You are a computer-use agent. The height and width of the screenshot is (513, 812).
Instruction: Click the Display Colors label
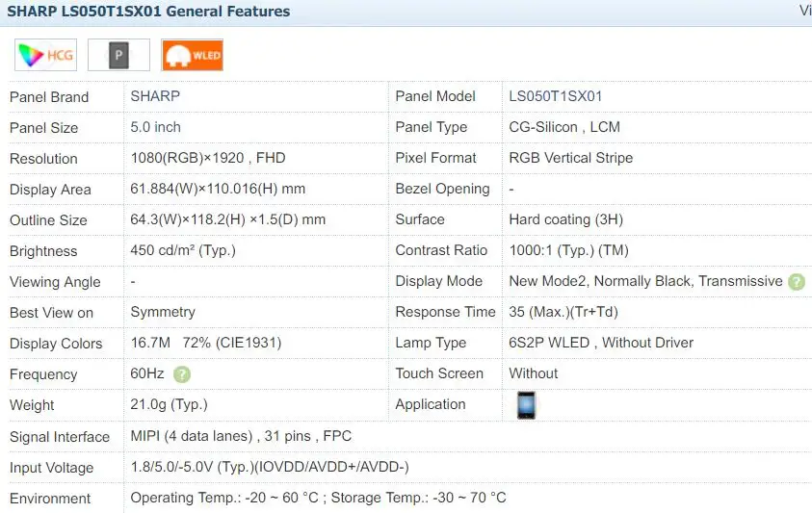(x=56, y=344)
